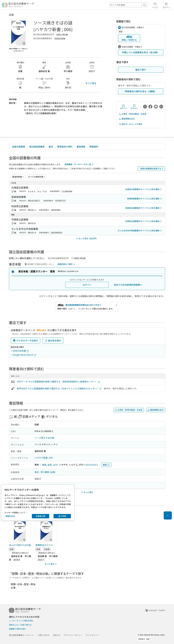Viewport: 174px width, 644px height.
Task: Open the 都道府県順 sort dropdown
Action: click(18, 177)
